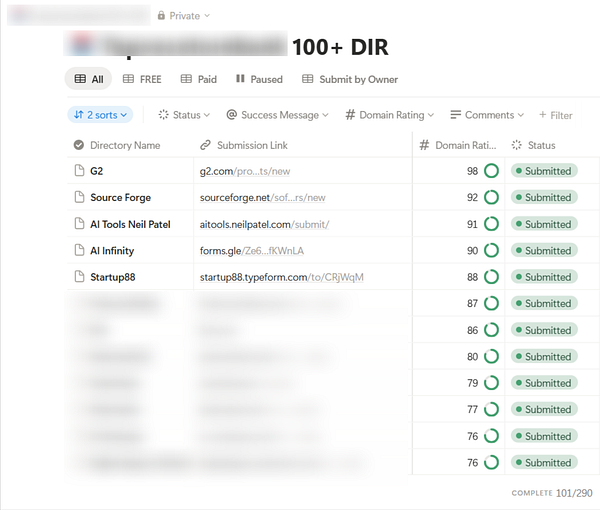This screenshot has height=510, width=600.
Task: Open the 2 sorts dropdown
Action: point(100,115)
